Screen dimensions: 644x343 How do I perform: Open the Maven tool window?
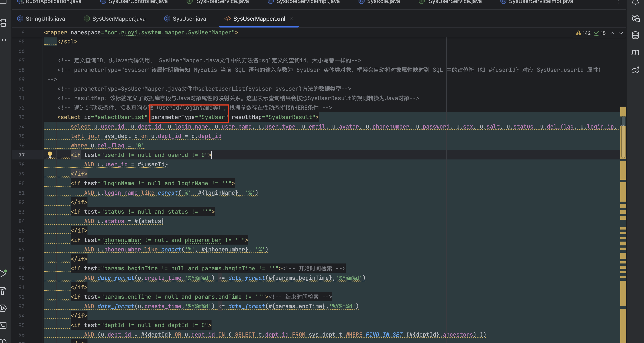tap(635, 52)
